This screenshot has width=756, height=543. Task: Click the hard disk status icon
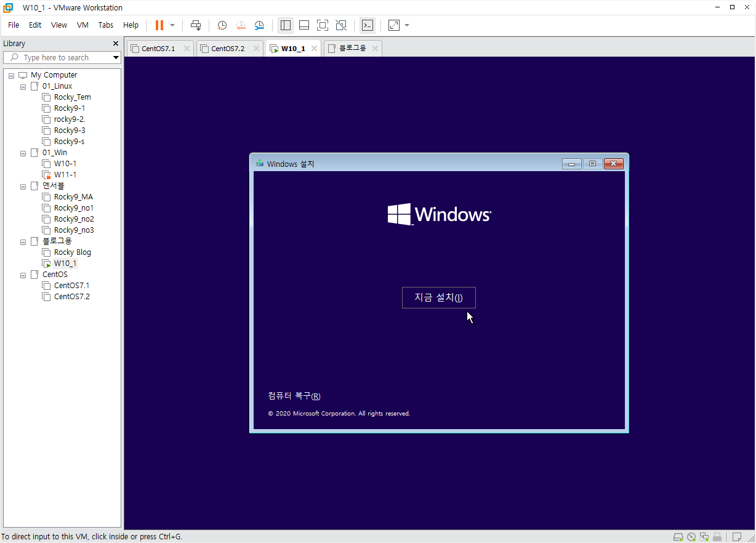[678, 537]
